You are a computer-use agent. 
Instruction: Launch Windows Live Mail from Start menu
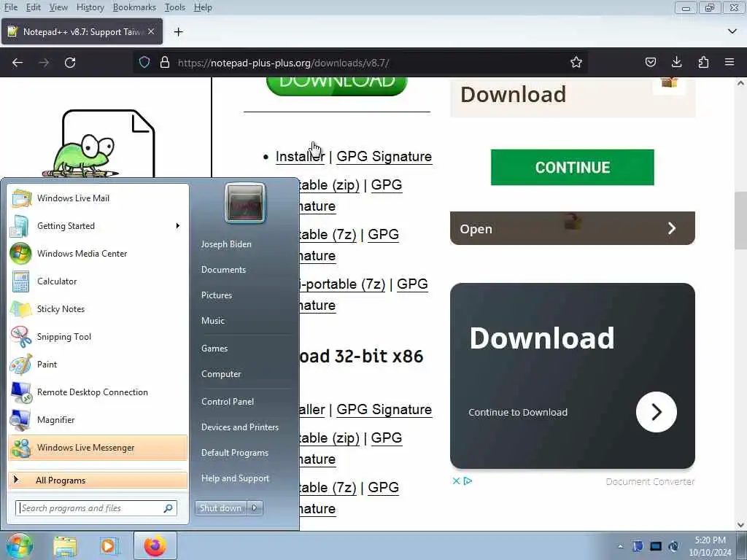pyautogui.click(x=98, y=198)
